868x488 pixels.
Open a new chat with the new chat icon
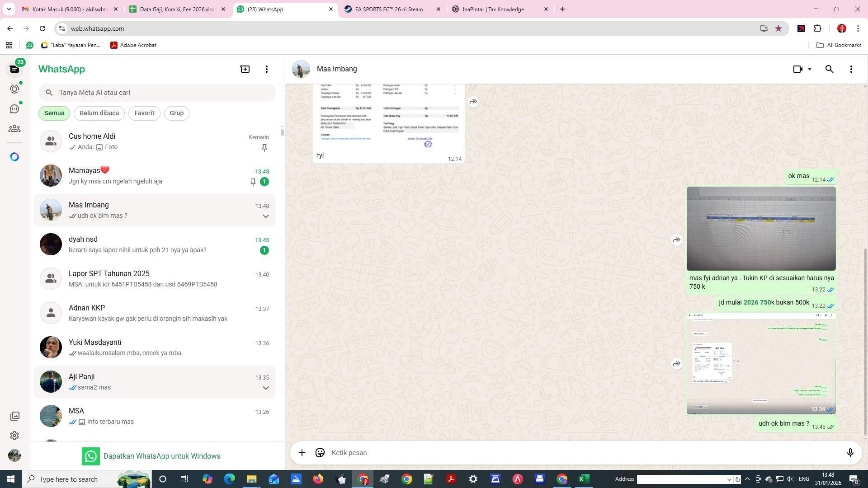tap(245, 69)
